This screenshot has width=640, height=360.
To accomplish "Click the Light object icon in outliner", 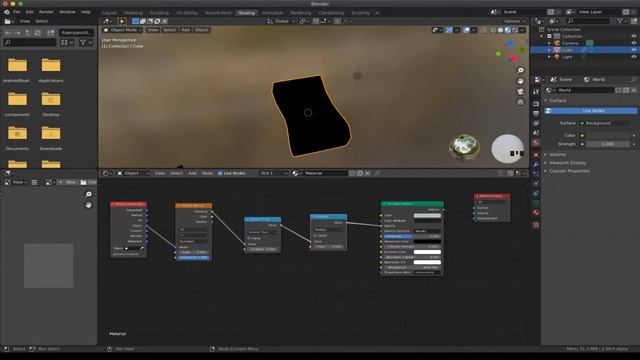I will click(x=557, y=57).
